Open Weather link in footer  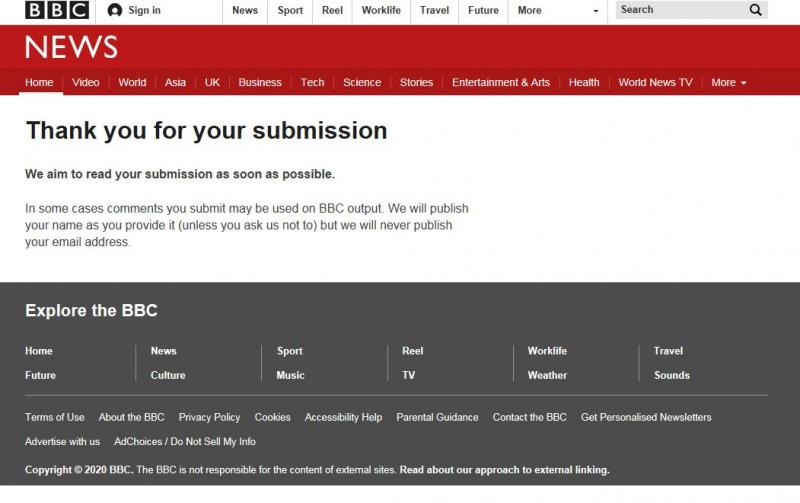547,375
